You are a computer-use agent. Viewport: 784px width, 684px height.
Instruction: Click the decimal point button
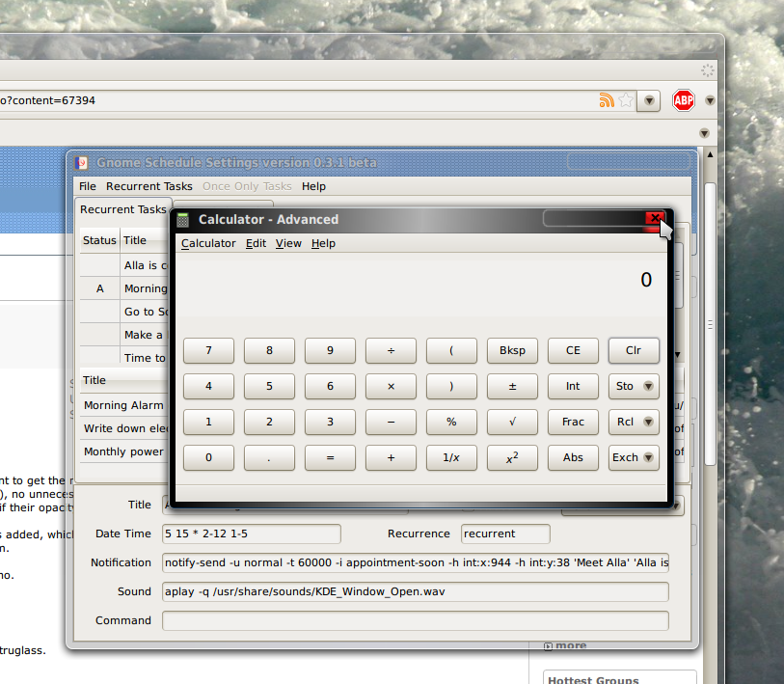pos(269,458)
